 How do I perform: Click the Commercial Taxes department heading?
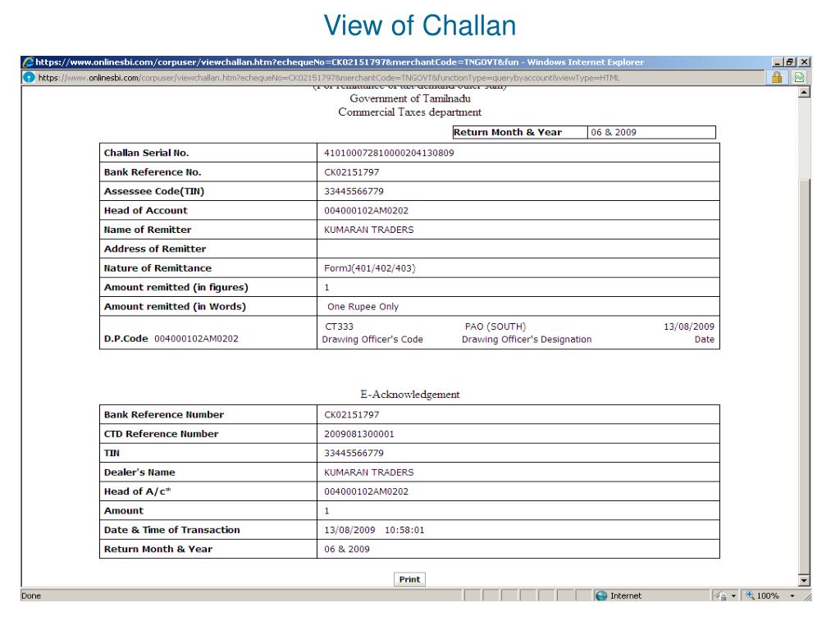pos(410,112)
